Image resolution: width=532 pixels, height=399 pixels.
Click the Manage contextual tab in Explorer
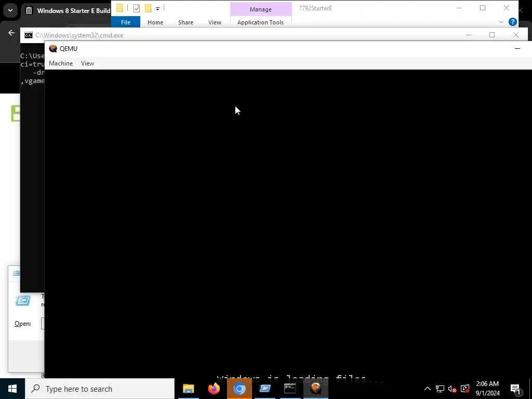[261, 9]
